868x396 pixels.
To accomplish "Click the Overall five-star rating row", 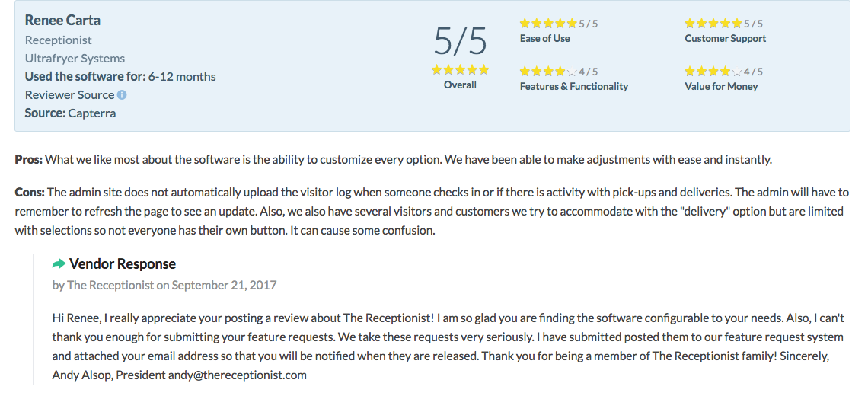I will point(460,70).
